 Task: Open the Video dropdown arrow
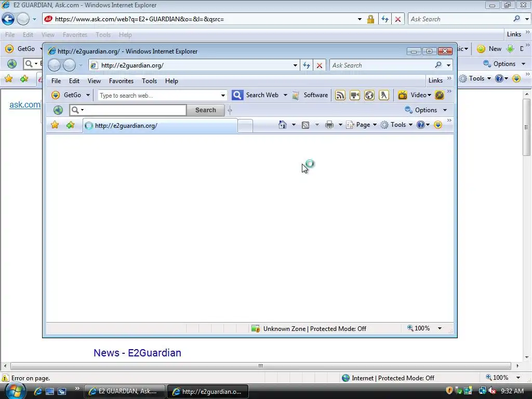click(429, 96)
